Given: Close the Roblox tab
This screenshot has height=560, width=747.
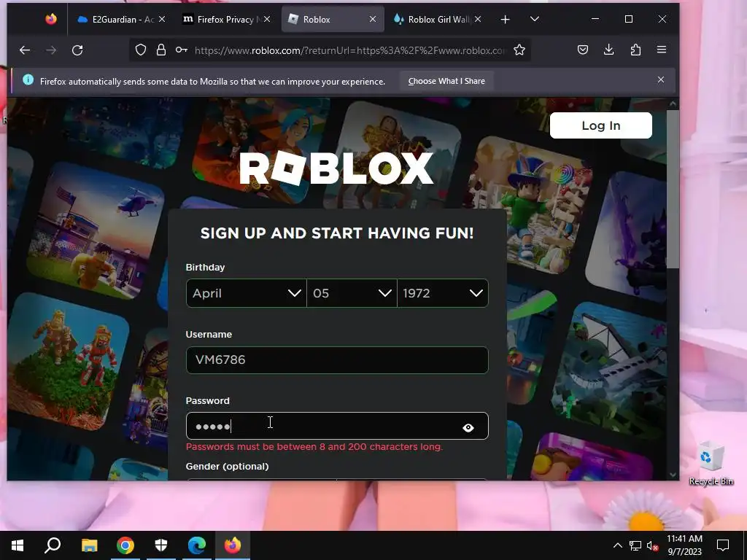Looking at the screenshot, I should [x=373, y=19].
